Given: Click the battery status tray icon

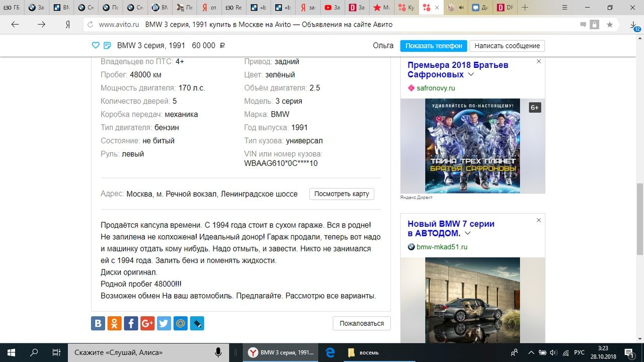Looking at the screenshot, I should click(x=542, y=352).
